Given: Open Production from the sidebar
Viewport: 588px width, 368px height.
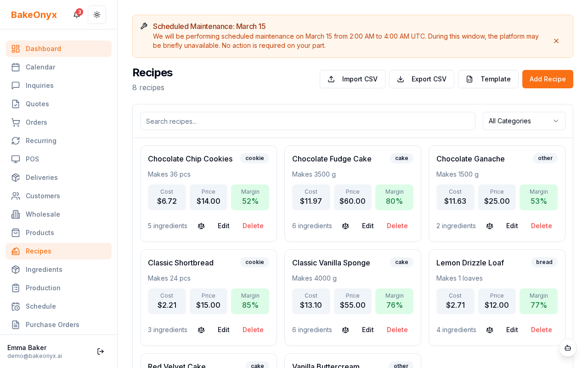Looking at the screenshot, I should pyautogui.click(x=42, y=288).
